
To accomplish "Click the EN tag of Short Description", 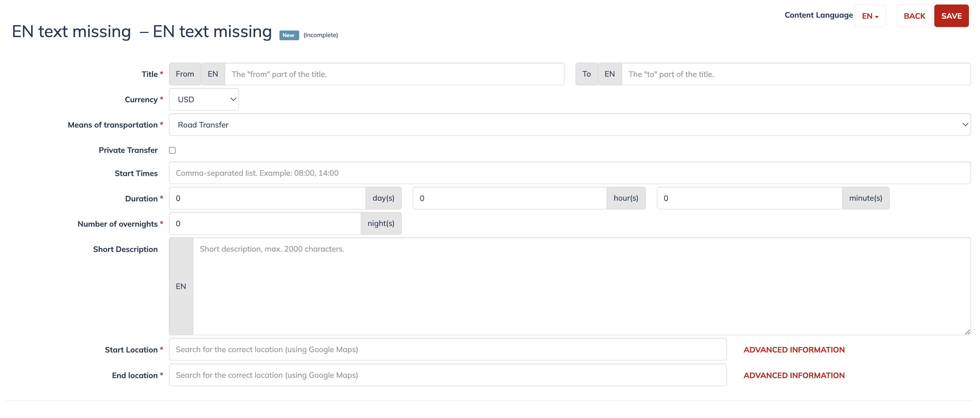I will [x=181, y=286].
